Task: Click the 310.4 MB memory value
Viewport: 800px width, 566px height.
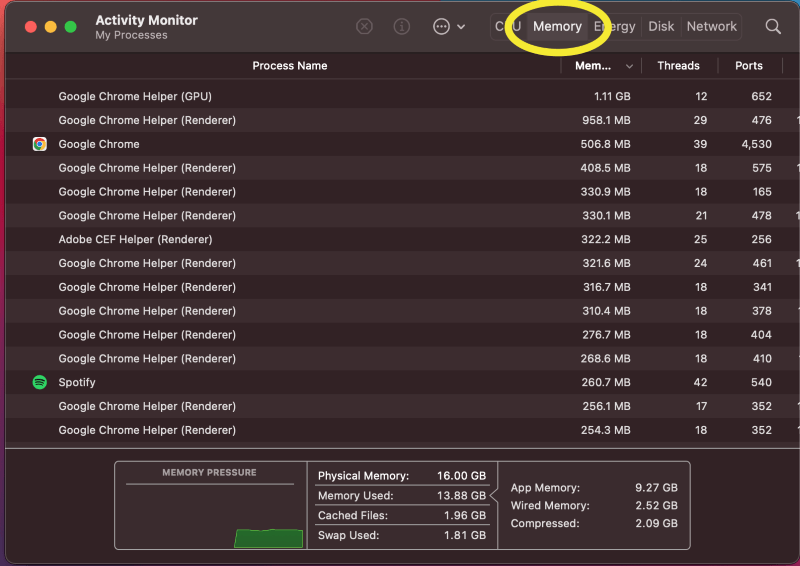Action: pyautogui.click(x=606, y=310)
